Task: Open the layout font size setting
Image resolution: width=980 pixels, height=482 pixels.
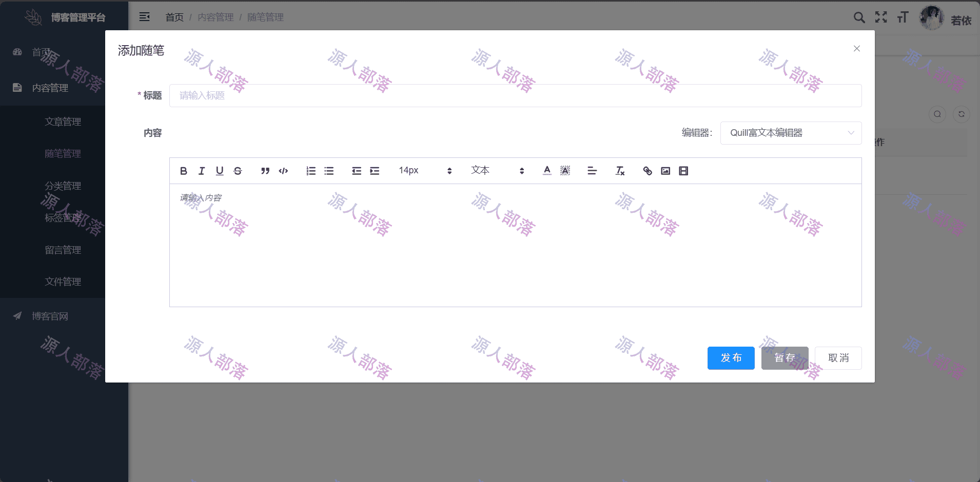Action: coord(903,17)
